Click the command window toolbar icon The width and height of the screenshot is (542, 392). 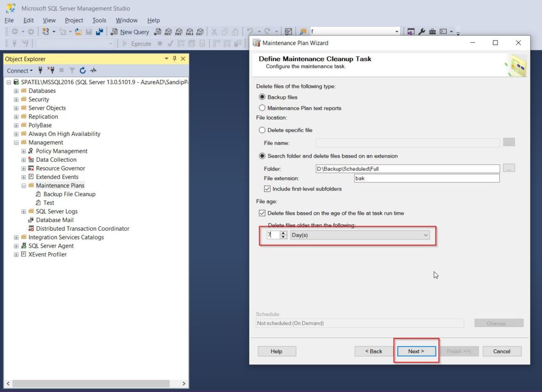[x=443, y=32]
